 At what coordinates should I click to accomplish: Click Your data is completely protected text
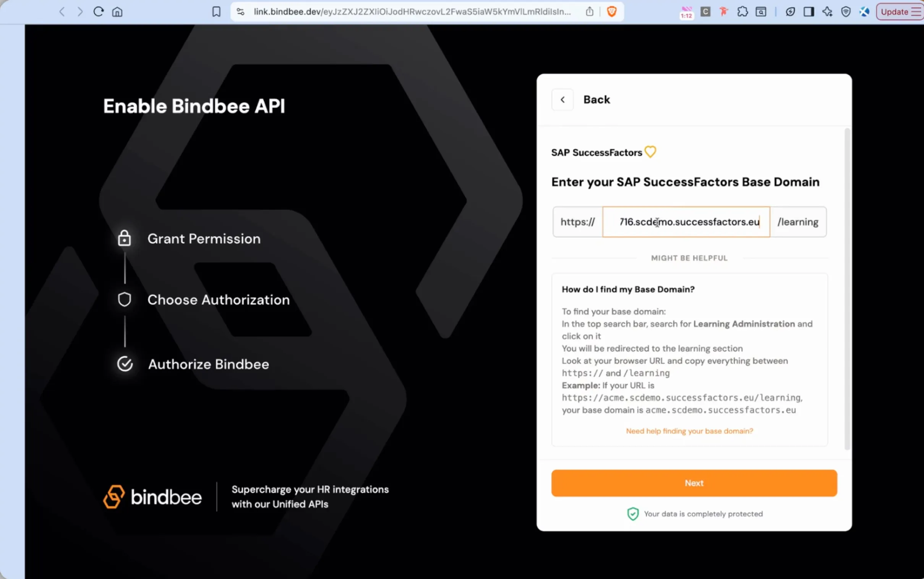click(703, 514)
